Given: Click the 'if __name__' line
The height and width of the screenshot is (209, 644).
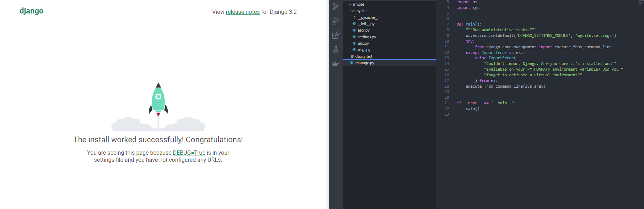Looking at the screenshot, I should click(486, 103).
